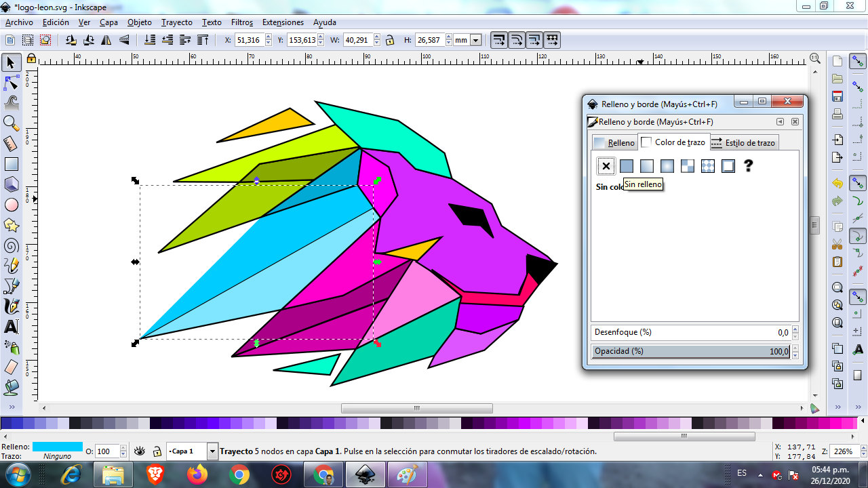Toggle move patterns with objects
Screen dimensions: 868x488
(x=552, y=40)
